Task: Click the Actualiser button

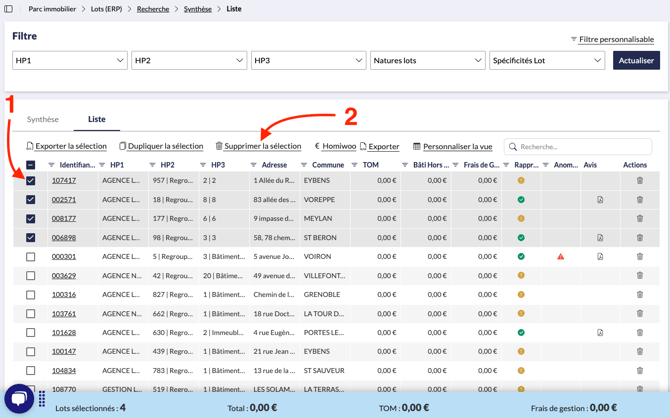Action: click(x=636, y=61)
